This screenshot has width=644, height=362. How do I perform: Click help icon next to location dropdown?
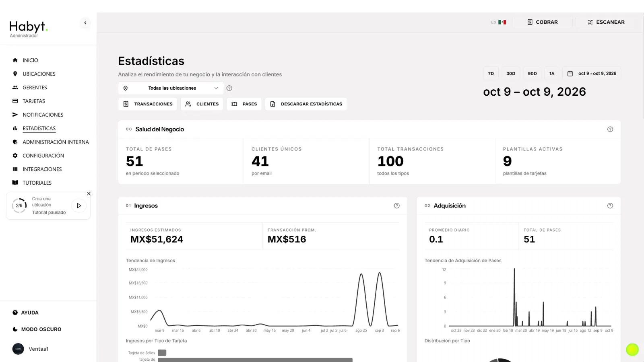pyautogui.click(x=229, y=88)
